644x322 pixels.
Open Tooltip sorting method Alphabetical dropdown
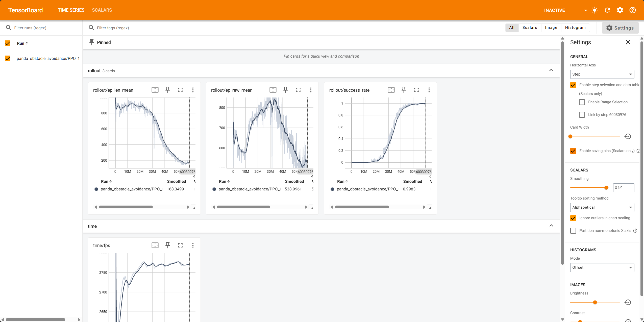point(602,207)
